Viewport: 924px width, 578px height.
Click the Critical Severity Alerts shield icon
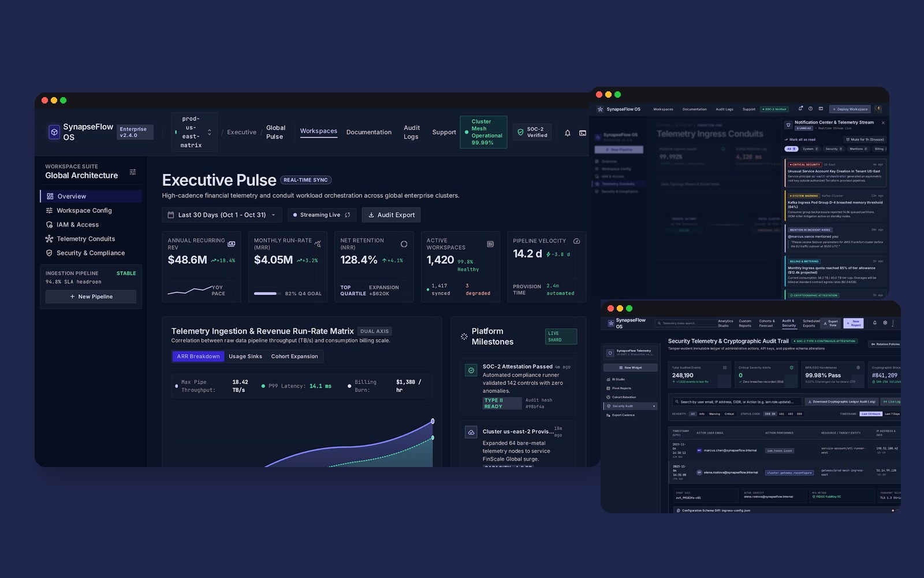(791, 368)
